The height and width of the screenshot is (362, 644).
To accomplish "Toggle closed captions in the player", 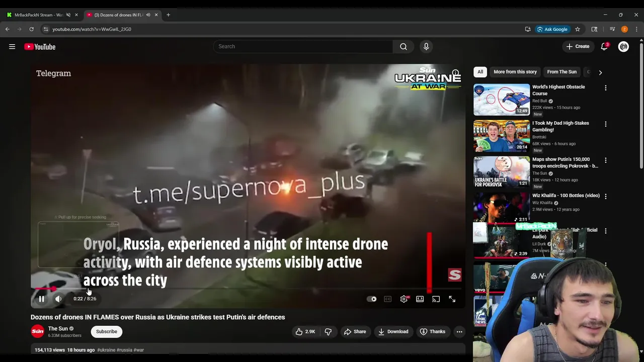I will (x=387, y=299).
